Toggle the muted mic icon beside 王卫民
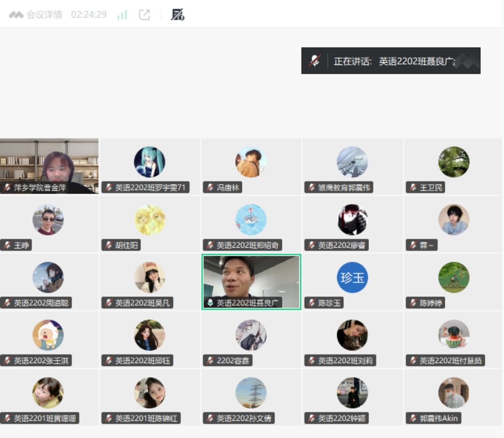Image resolution: width=504 pixels, height=438 pixels. tap(413, 188)
